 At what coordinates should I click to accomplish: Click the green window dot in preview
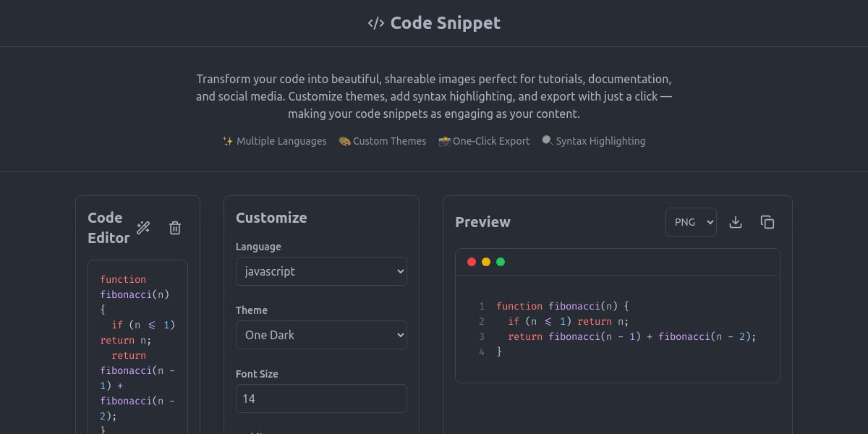click(501, 262)
